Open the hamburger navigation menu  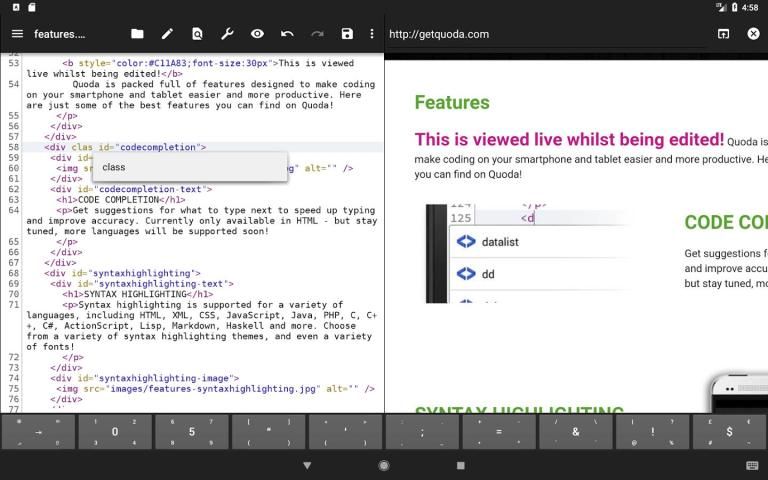pos(17,34)
